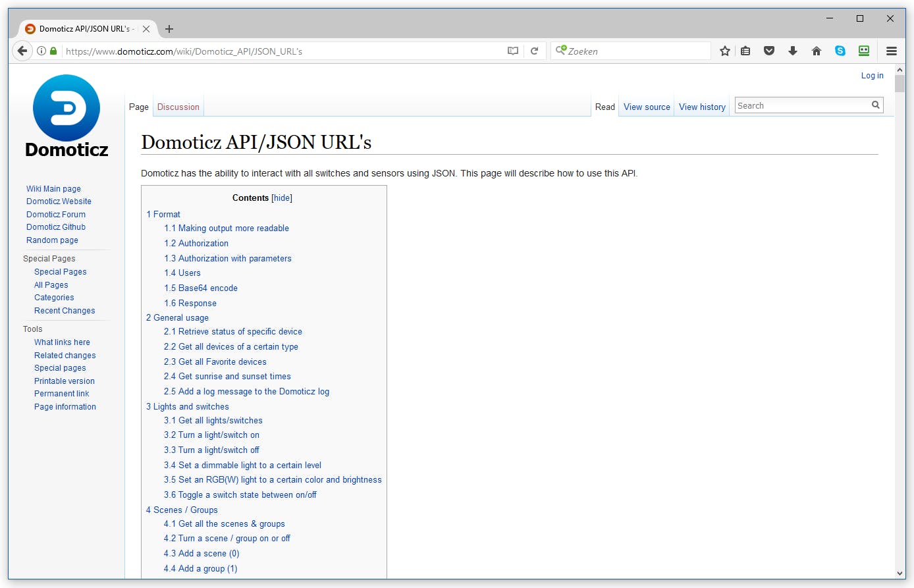Open Permanent link in Tools
The width and height of the screenshot is (914, 588).
coord(62,394)
